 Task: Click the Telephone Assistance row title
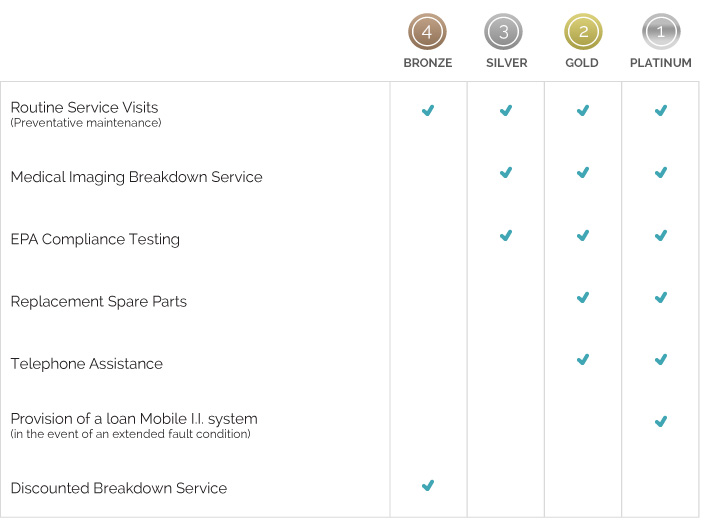coord(87,363)
